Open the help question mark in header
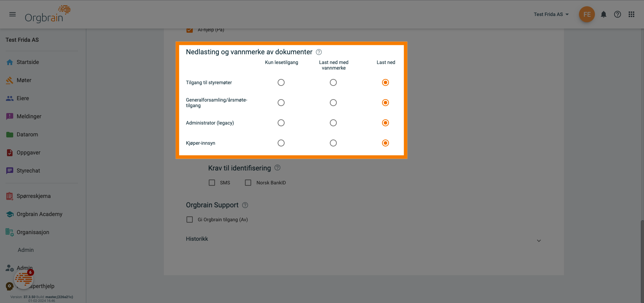 tap(618, 14)
